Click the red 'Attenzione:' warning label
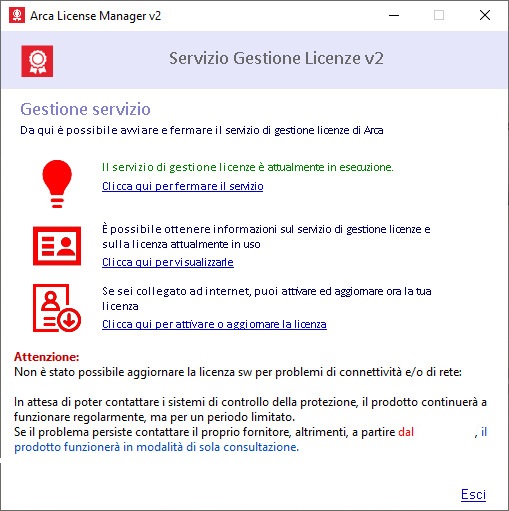Image resolution: width=509 pixels, height=511 pixels. click(x=47, y=357)
